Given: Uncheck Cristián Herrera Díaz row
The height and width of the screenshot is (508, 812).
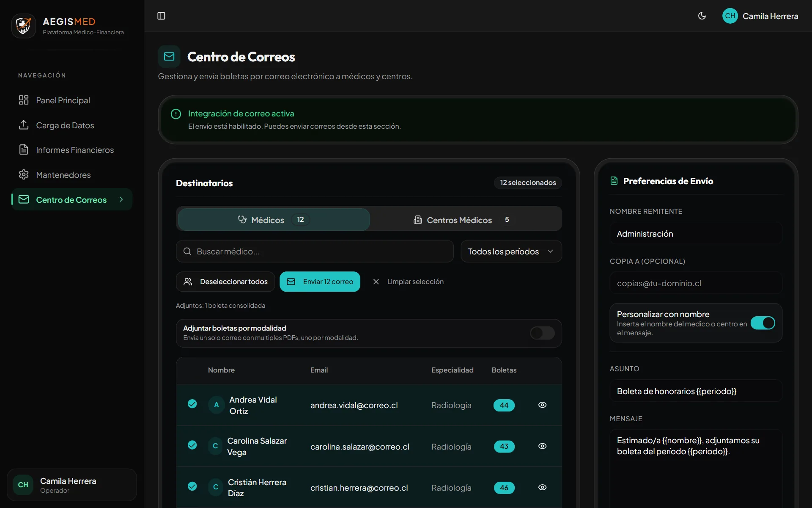Looking at the screenshot, I should point(192,486).
